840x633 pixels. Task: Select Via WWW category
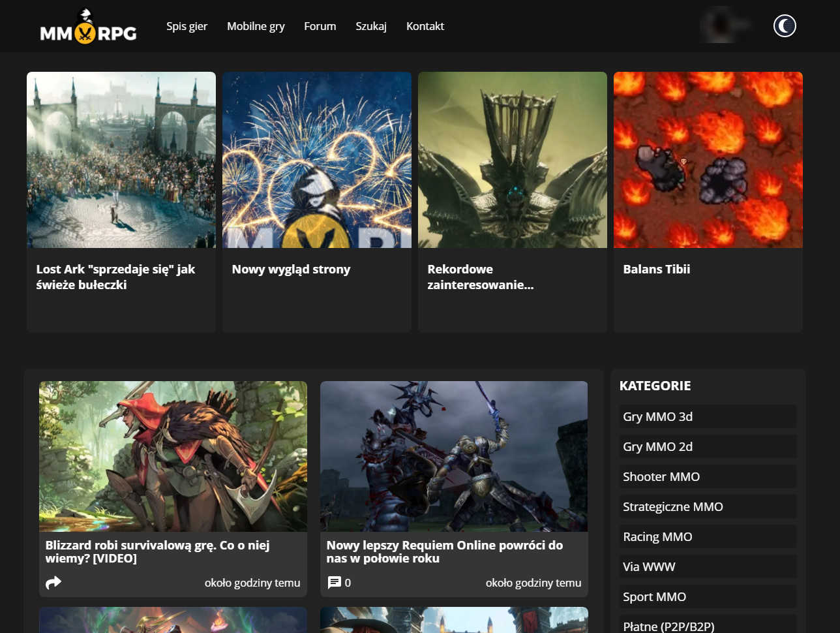point(708,566)
